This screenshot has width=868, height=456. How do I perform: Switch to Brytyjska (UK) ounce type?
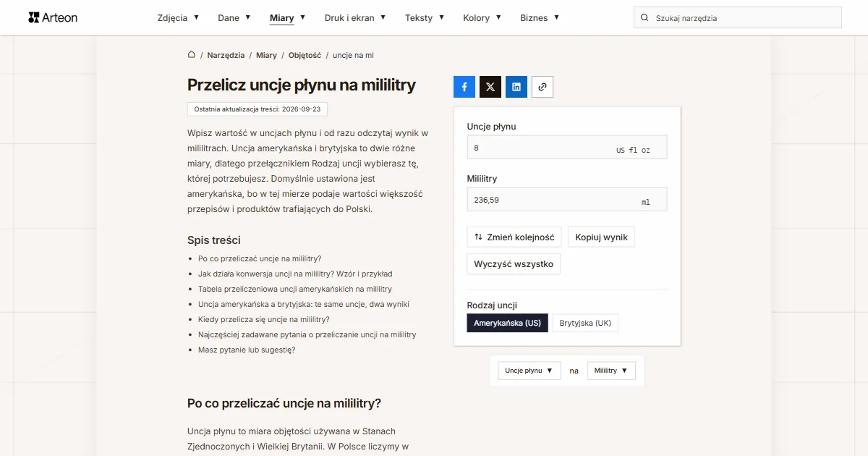585,324
